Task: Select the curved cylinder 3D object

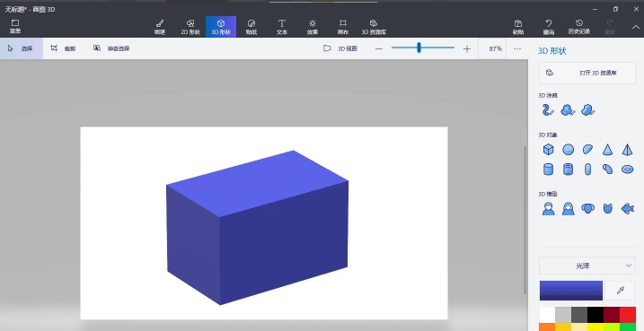Action: pyautogui.click(x=607, y=169)
